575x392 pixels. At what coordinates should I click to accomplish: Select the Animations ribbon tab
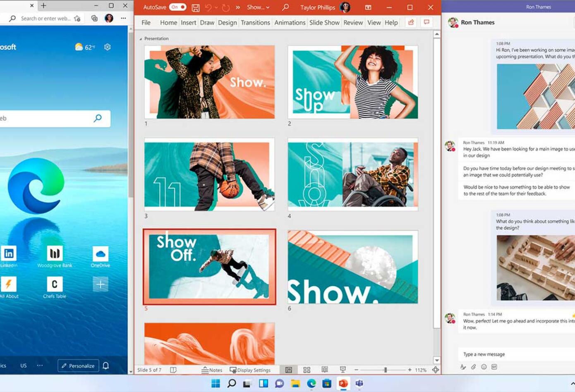point(290,23)
